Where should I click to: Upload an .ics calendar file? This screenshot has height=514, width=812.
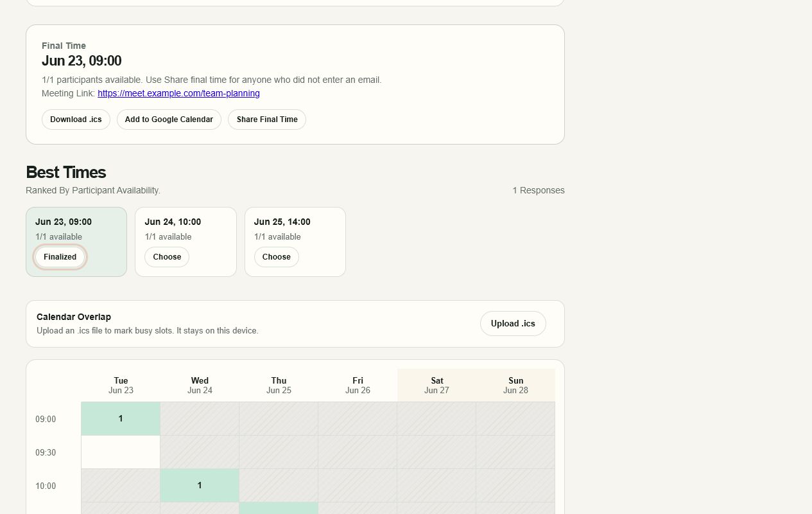click(513, 324)
